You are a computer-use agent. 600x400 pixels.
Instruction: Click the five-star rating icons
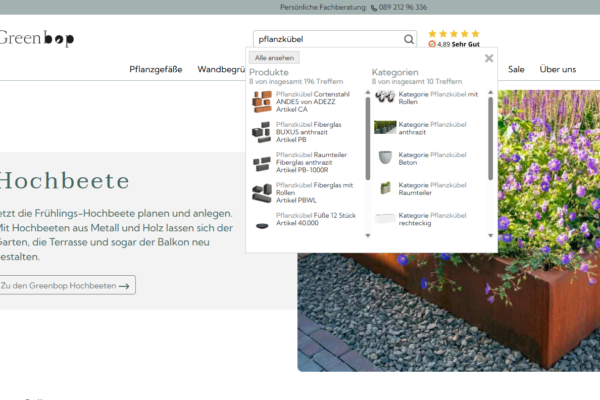[454, 34]
